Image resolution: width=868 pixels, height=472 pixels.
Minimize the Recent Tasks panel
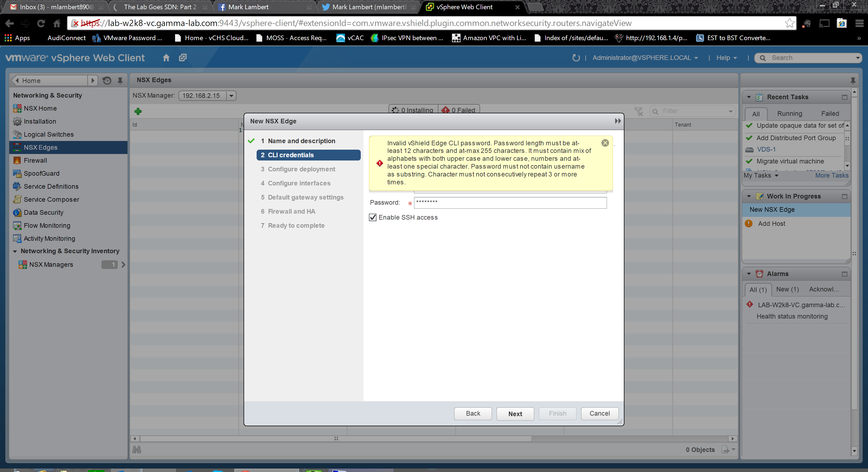pos(844,97)
